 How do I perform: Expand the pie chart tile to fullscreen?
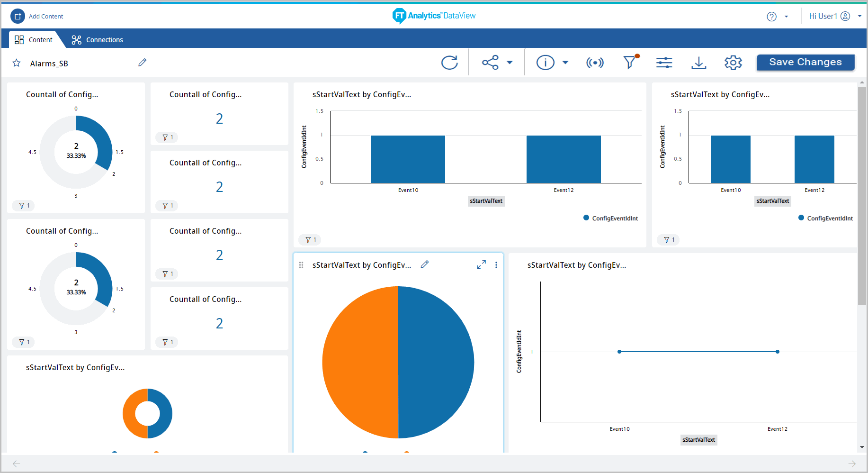point(481,265)
